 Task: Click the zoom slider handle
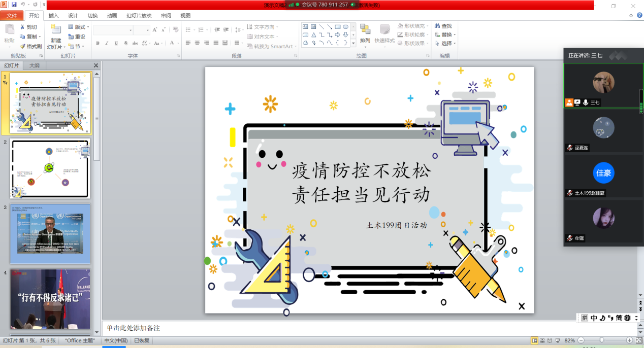601,340
